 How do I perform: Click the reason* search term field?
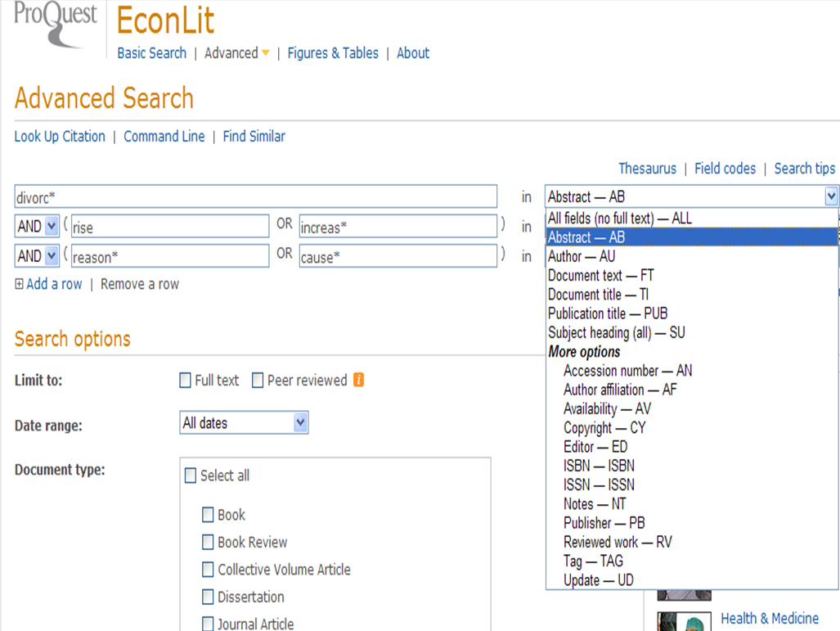tap(170, 255)
